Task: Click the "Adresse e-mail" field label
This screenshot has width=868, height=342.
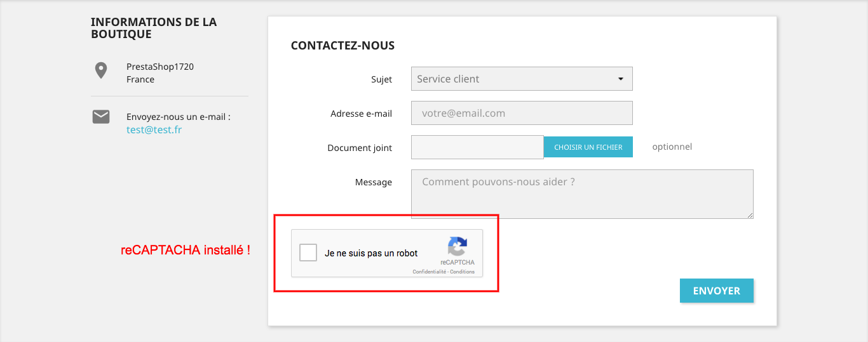Action: 361,114
